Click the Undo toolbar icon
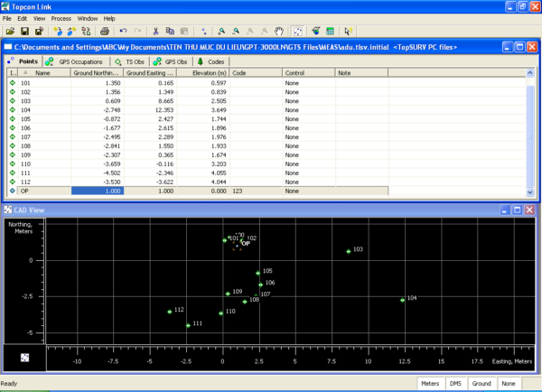The width and height of the screenshot is (542, 392). coord(124,31)
